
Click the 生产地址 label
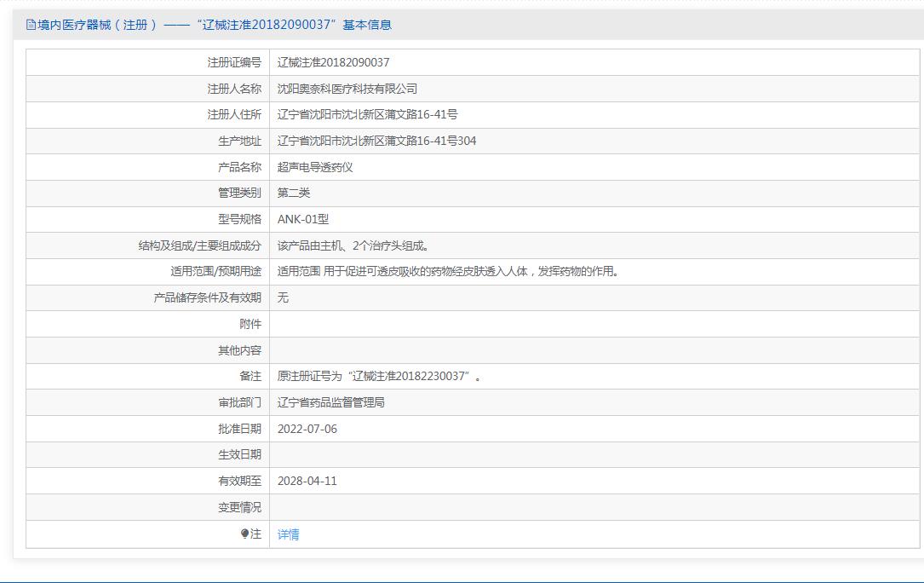[x=239, y=141]
